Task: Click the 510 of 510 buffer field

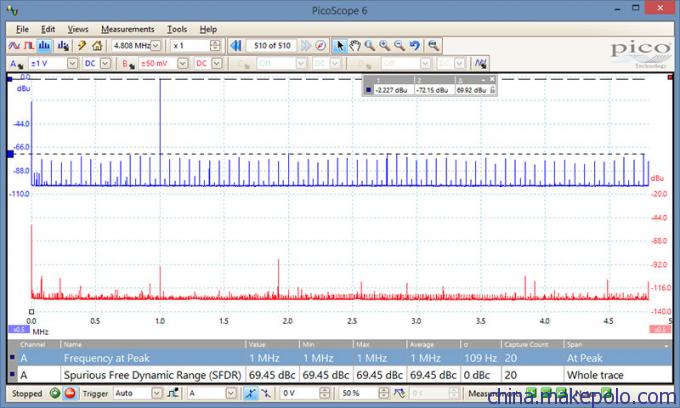Action: [x=272, y=46]
